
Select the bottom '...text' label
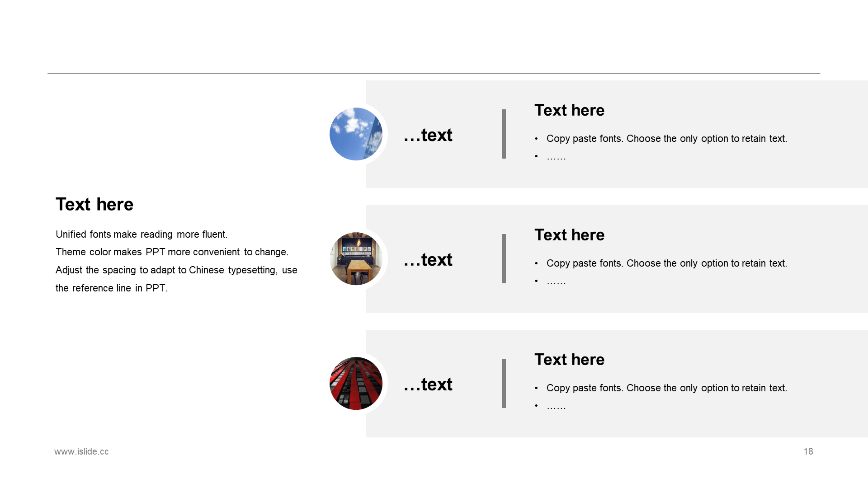pyautogui.click(x=428, y=384)
